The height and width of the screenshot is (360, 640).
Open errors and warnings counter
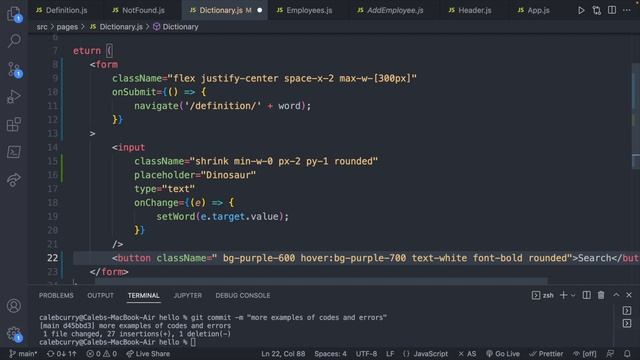102,353
